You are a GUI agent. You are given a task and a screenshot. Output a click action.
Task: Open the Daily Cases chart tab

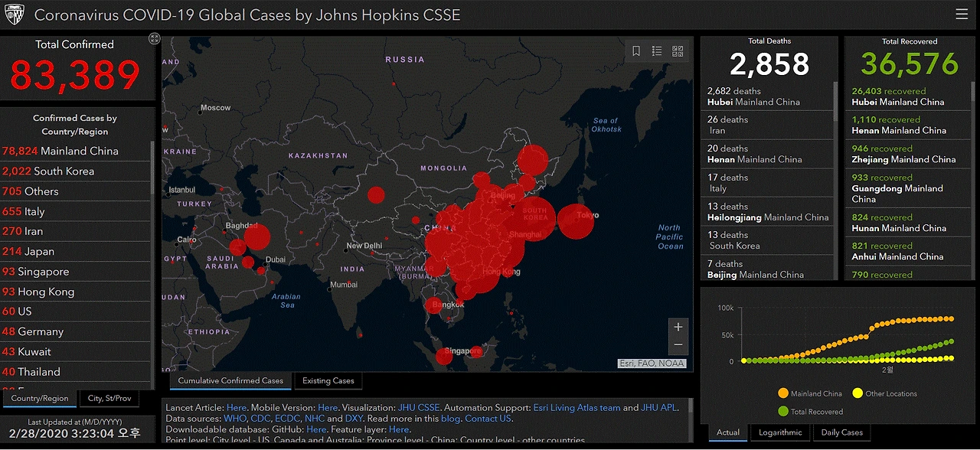click(x=841, y=432)
